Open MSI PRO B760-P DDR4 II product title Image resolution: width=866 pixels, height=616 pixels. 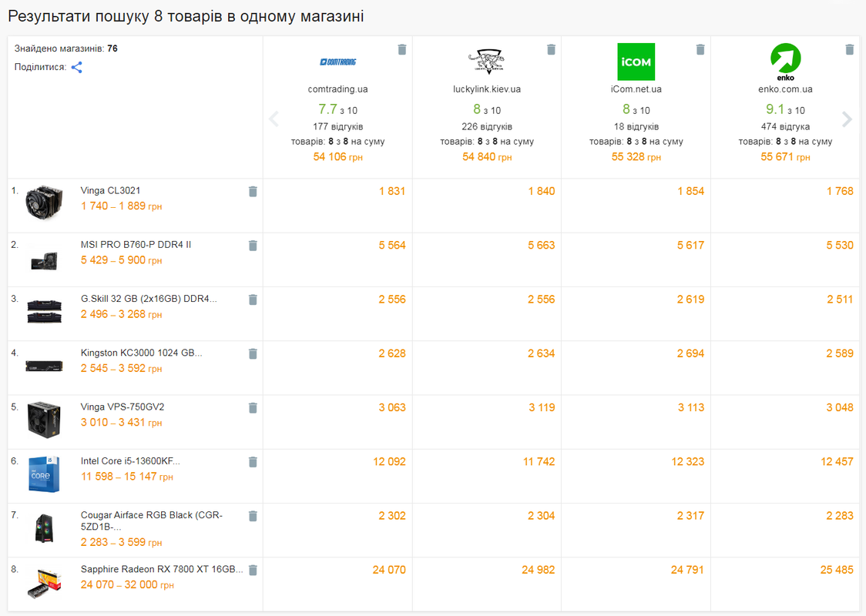point(136,245)
